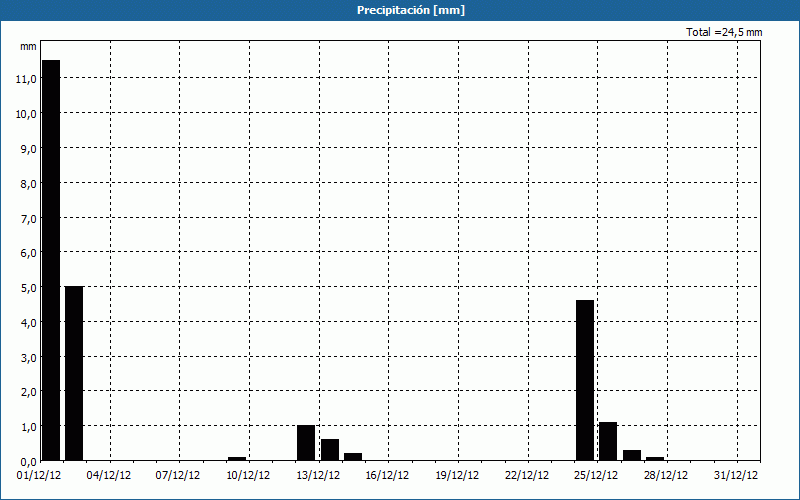Click the 'mm' unit label above the axis

(x=28, y=46)
